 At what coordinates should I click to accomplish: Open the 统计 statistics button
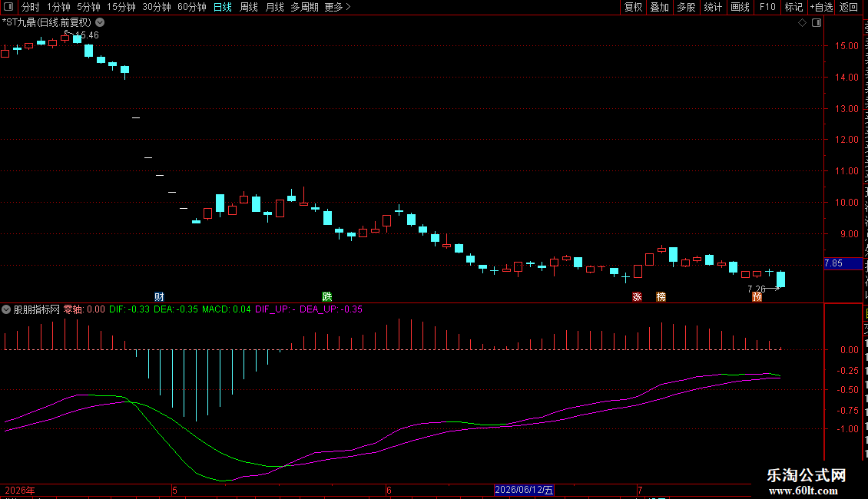pos(712,7)
